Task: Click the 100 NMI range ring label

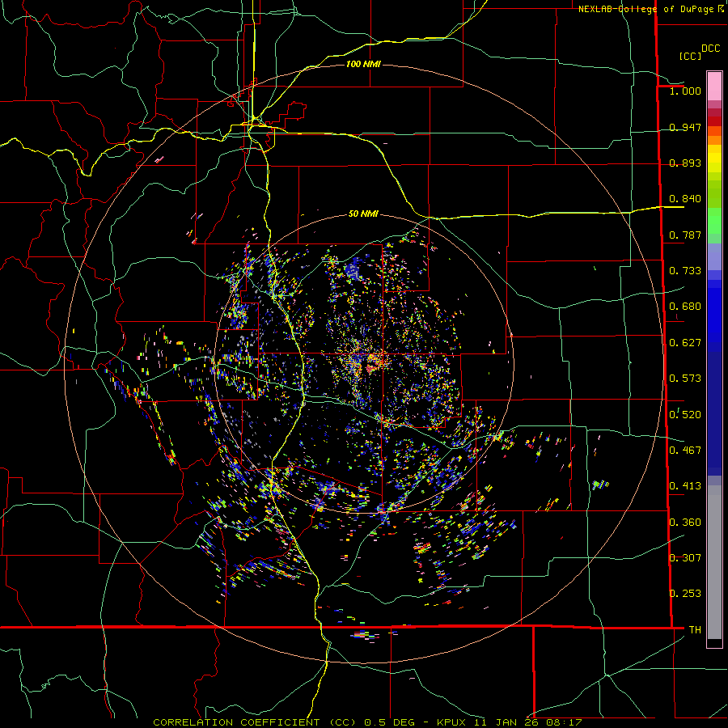Action: point(363,64)
